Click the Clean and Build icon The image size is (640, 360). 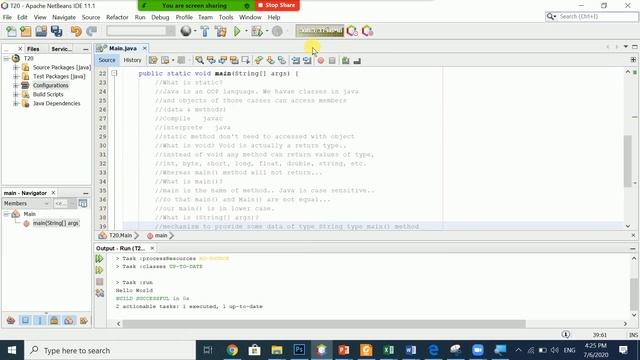221,31
